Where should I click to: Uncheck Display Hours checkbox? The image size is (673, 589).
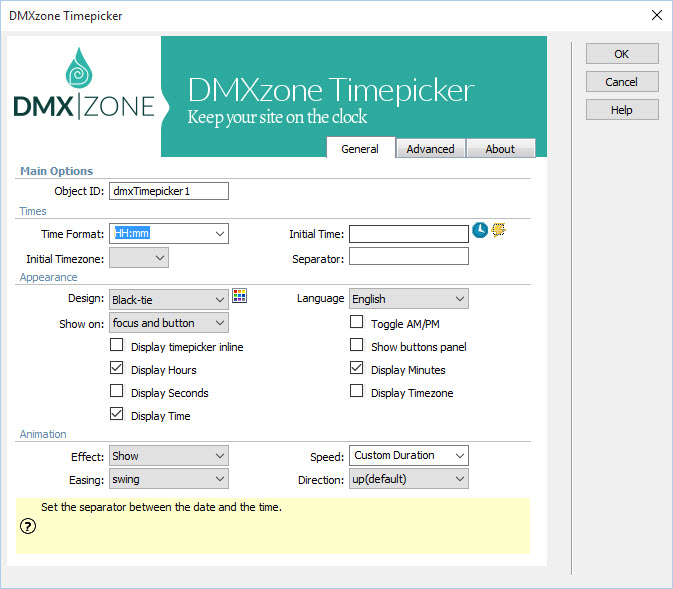click(x=117, y=368)
